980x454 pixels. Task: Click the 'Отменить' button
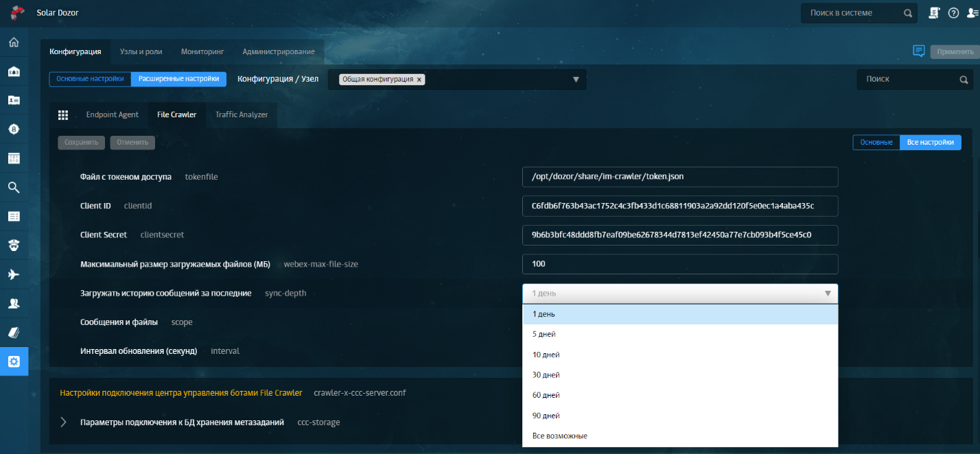coord(132,143)
